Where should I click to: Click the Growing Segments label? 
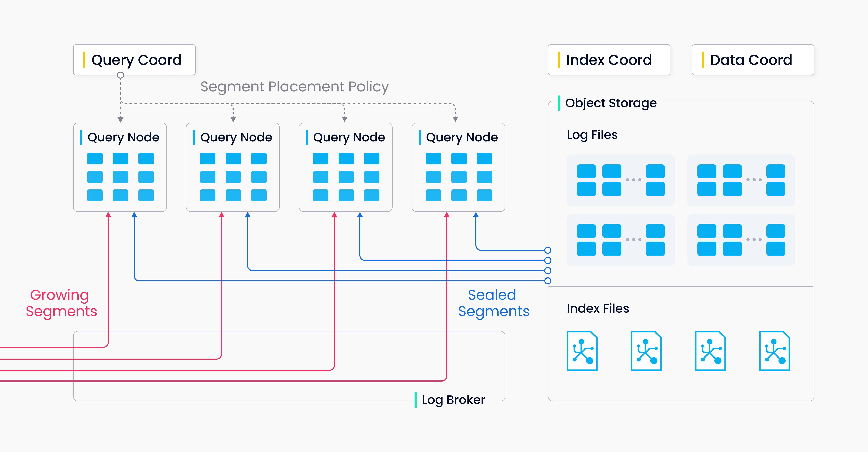(x=61, y=303)
